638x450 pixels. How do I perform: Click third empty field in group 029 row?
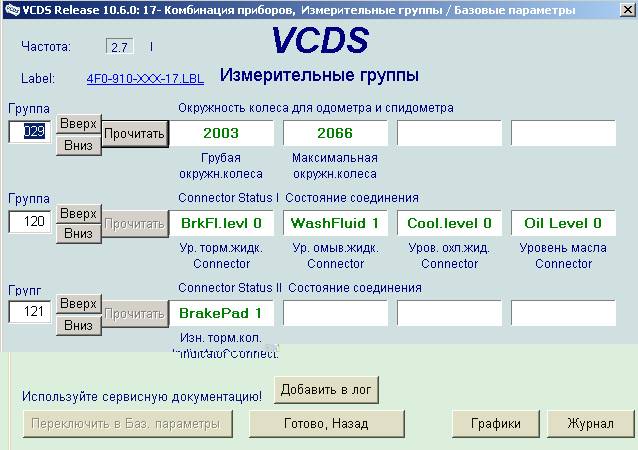(449, 133)
